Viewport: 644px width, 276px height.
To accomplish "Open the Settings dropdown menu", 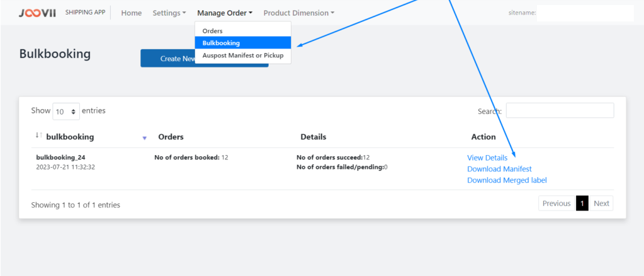I will 169,13.
